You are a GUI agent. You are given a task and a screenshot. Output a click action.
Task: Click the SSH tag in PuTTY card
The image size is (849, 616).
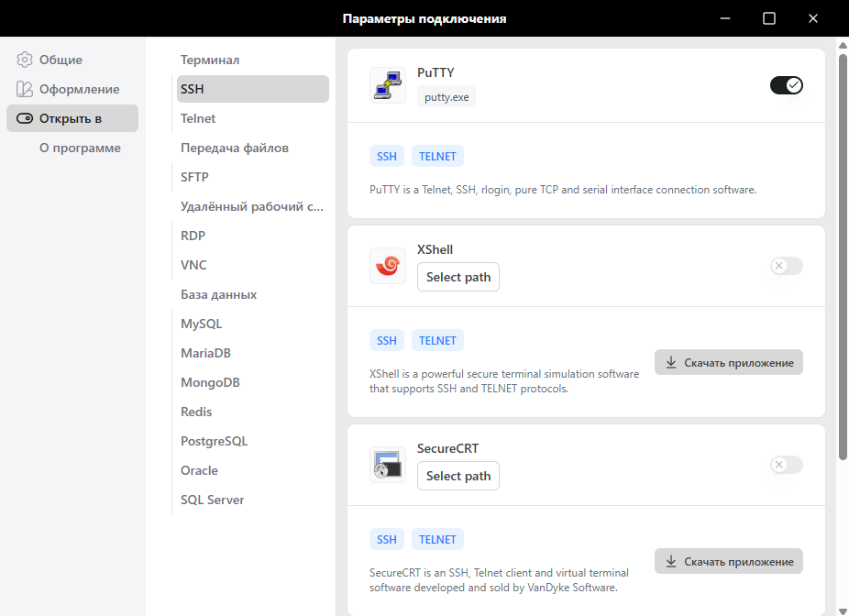tap(387, 157)
